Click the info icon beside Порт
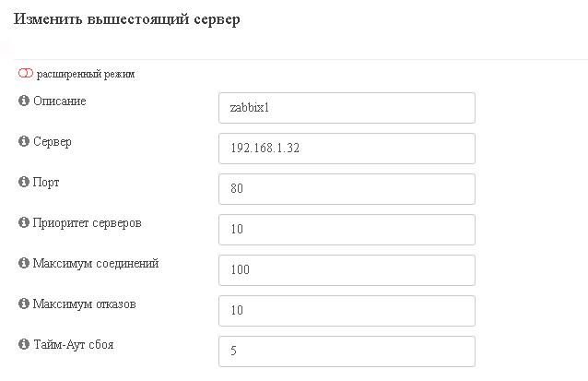Screen dimensions: 588x381 point(24,182)
